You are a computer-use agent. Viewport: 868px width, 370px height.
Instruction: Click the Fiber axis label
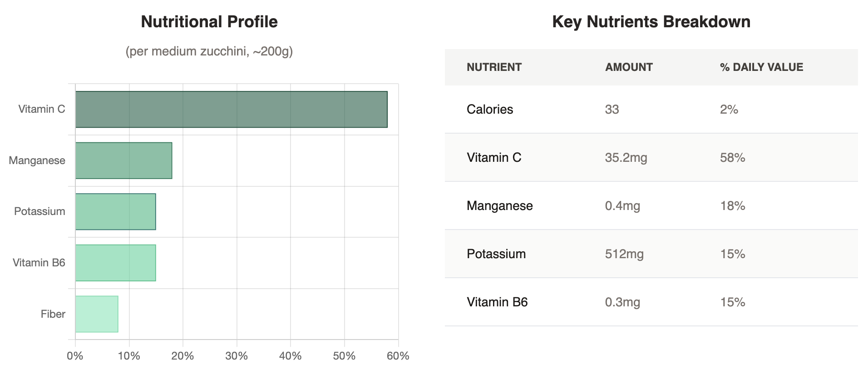53,314
